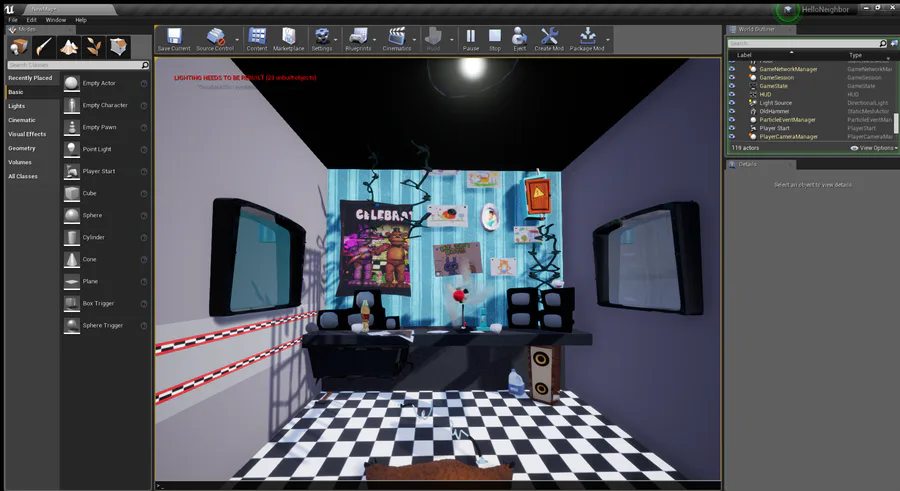Click the search magnifier in World Outliner
The image size is (900, 491).
click(883, 44)
